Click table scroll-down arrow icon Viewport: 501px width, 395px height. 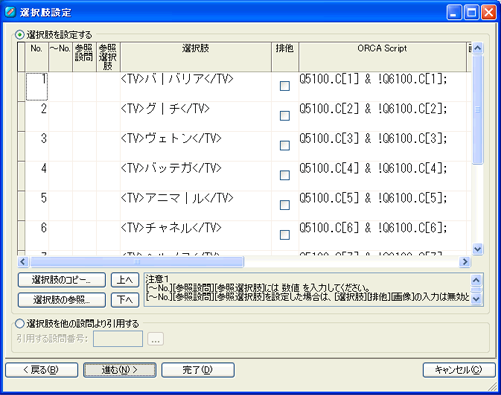point(478,249)
